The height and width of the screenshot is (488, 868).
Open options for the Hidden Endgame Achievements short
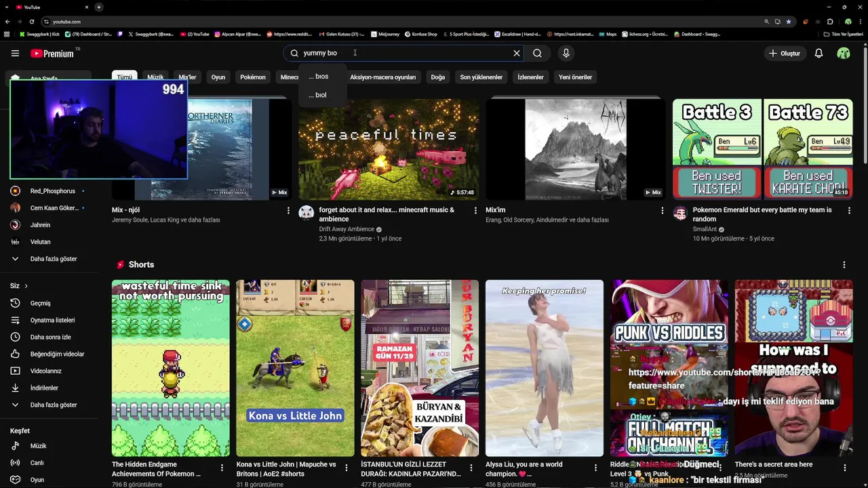(x=222, y=468)
